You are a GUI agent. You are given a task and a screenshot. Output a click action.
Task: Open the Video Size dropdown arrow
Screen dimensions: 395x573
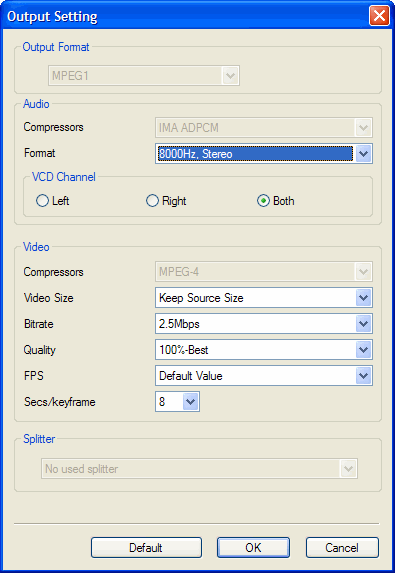pos(363,297)
